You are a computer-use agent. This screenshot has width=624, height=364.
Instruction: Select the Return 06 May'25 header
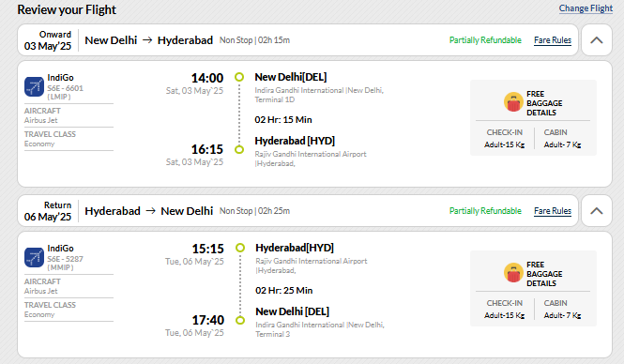point(48,211)
